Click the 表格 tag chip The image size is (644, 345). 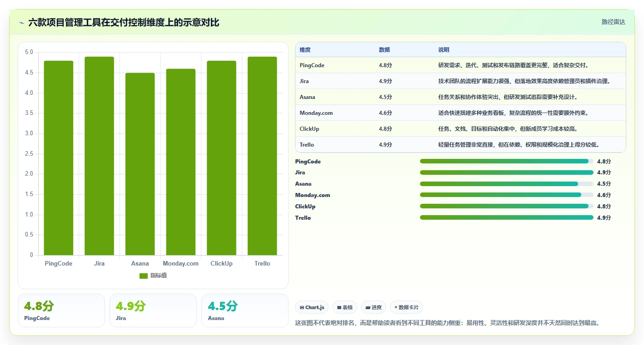tap(345, 307)
